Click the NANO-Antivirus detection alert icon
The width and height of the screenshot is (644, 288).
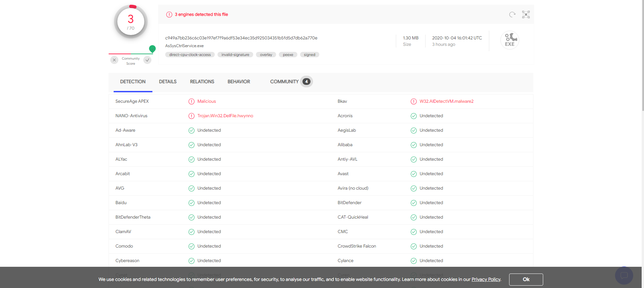tap(192, 116)
